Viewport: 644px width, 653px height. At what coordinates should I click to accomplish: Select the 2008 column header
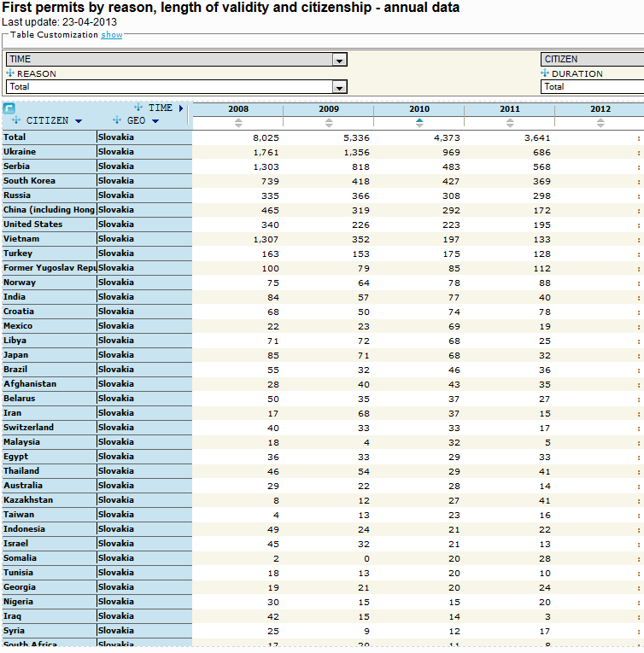(238, 109)
